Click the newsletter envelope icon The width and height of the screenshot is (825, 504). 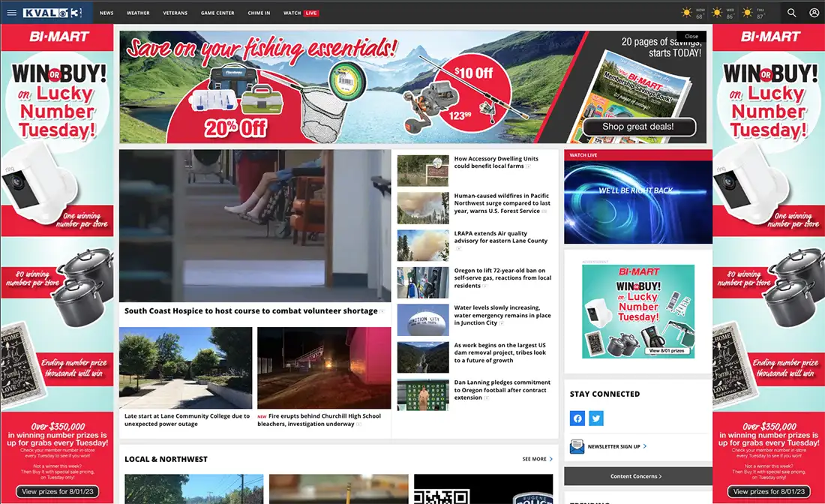pos(577,447)
